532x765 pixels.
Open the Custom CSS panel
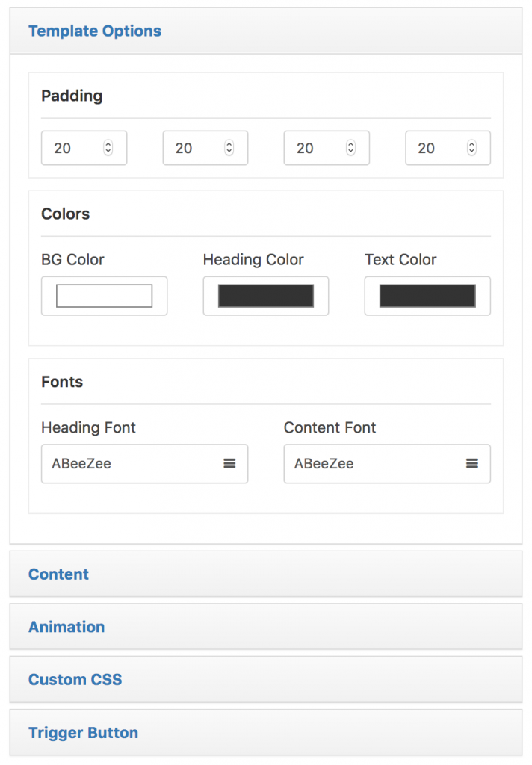(x=75, y=680)
